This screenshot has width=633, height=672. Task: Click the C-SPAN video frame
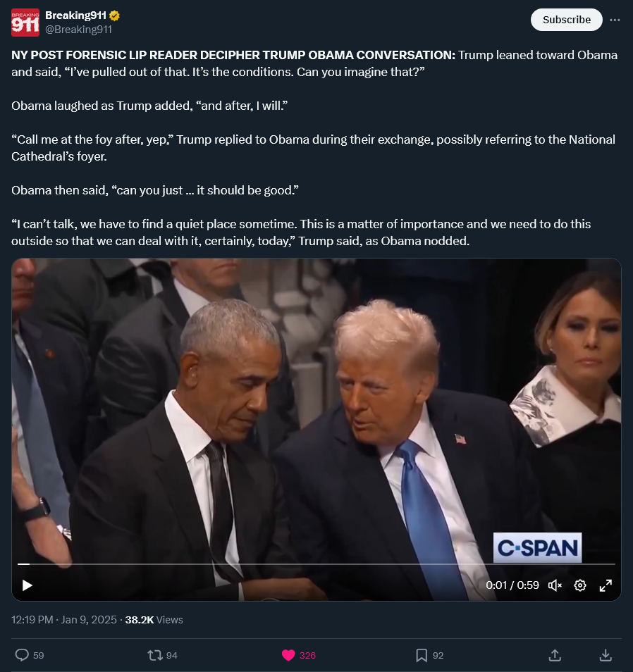click(x=316, y=411)
